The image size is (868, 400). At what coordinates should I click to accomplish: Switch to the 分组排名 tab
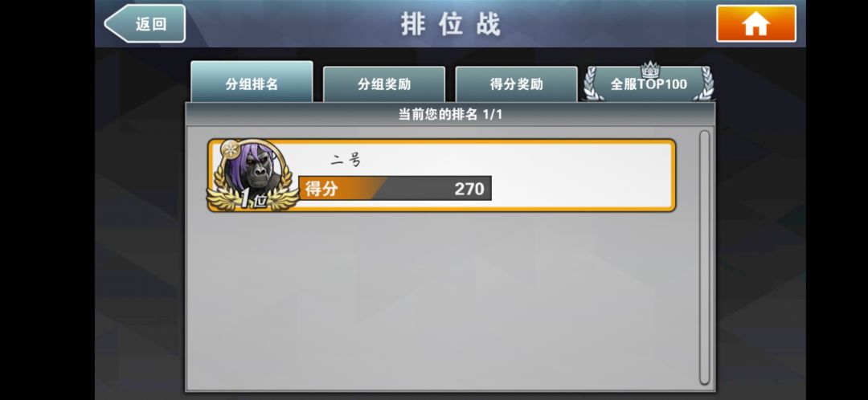pyautogui.click(x=252, y=82)
